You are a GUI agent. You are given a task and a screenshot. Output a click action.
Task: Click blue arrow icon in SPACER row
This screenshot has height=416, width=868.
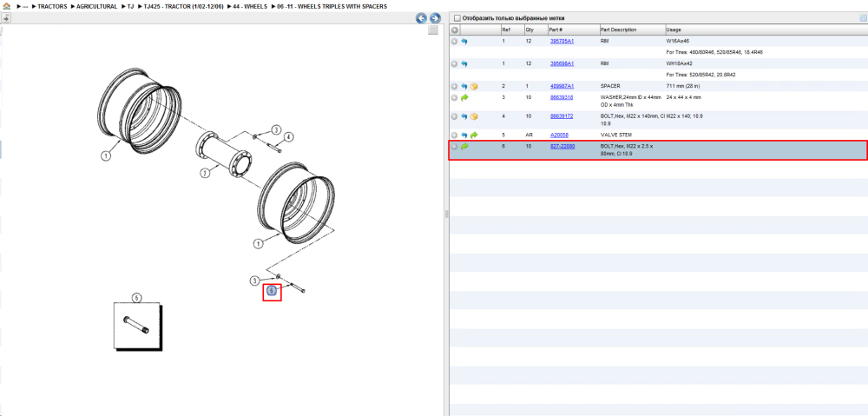pos(464,86)
